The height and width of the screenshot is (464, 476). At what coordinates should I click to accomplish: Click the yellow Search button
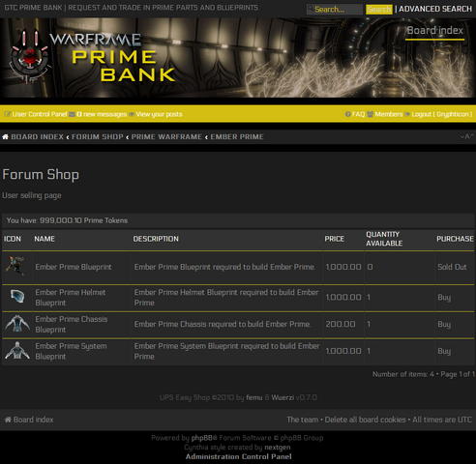click(x=379, y=10)
